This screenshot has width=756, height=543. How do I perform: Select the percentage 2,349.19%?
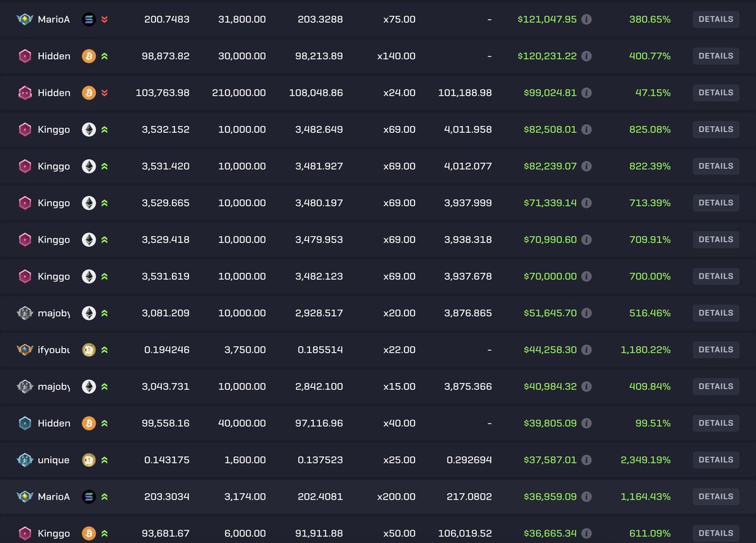[x=646, y=460]
